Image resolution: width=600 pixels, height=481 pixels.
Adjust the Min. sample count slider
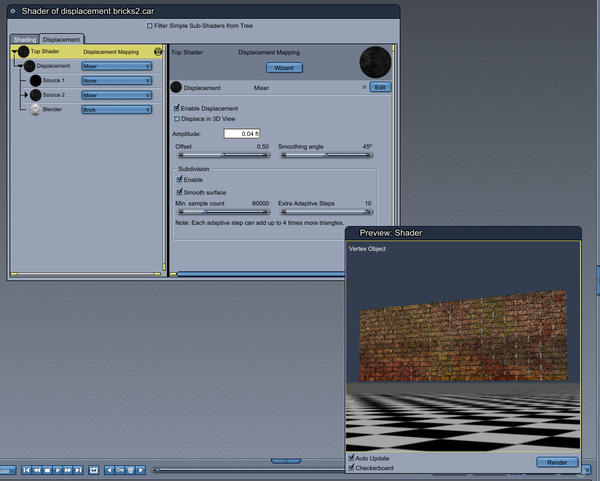(223, 212)
